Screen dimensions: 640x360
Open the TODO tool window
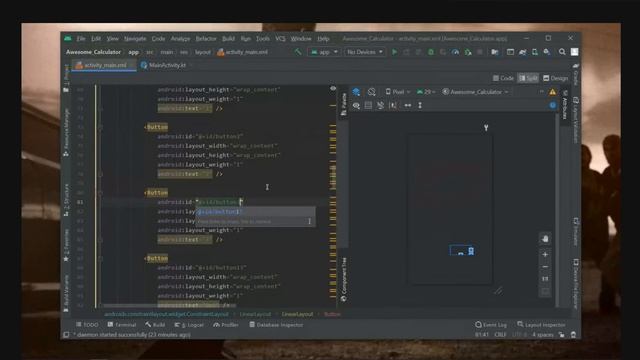tap(87, 325)
